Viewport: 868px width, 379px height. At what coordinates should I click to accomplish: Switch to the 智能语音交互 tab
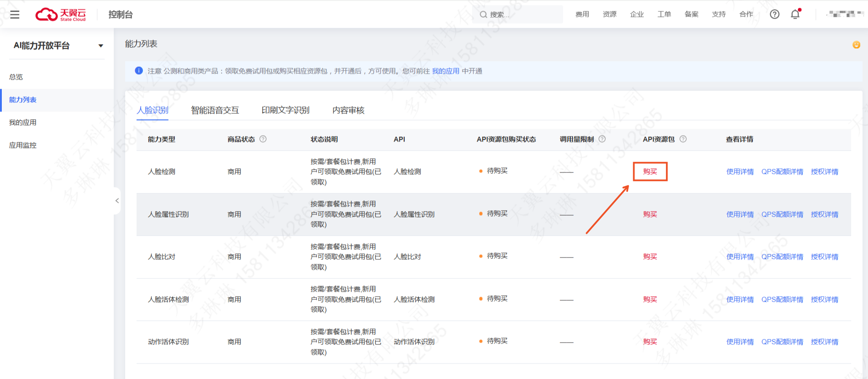(x=215, y=110)
